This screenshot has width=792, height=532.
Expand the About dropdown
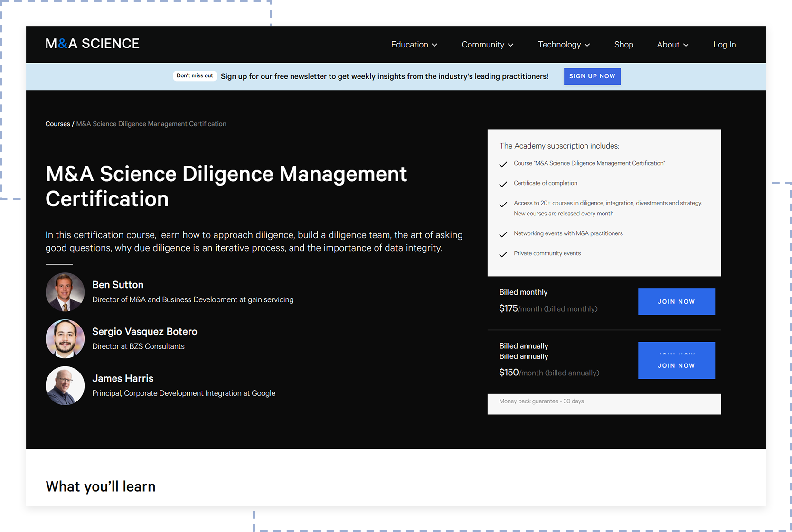click(672, 44)
